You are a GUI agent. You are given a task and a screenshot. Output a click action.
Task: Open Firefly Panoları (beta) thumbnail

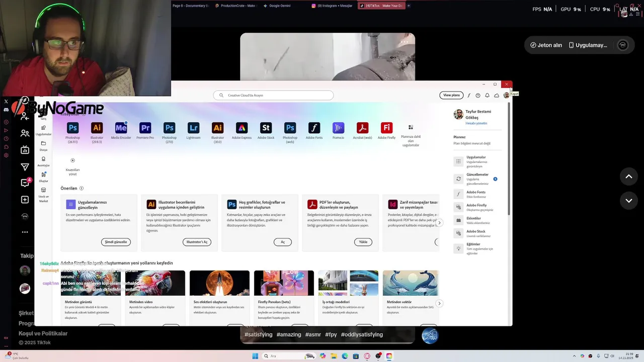point(284,283)
